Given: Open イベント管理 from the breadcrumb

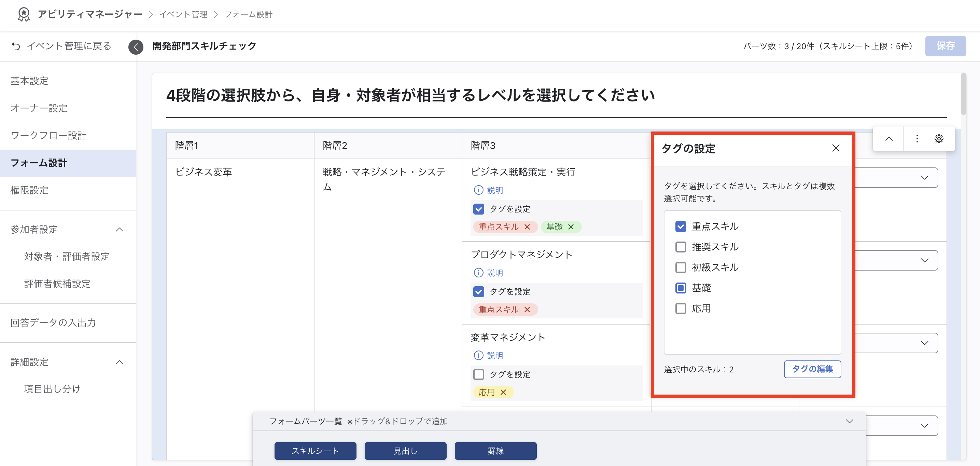Looking at the screenshot, I should tap(184, 14).
